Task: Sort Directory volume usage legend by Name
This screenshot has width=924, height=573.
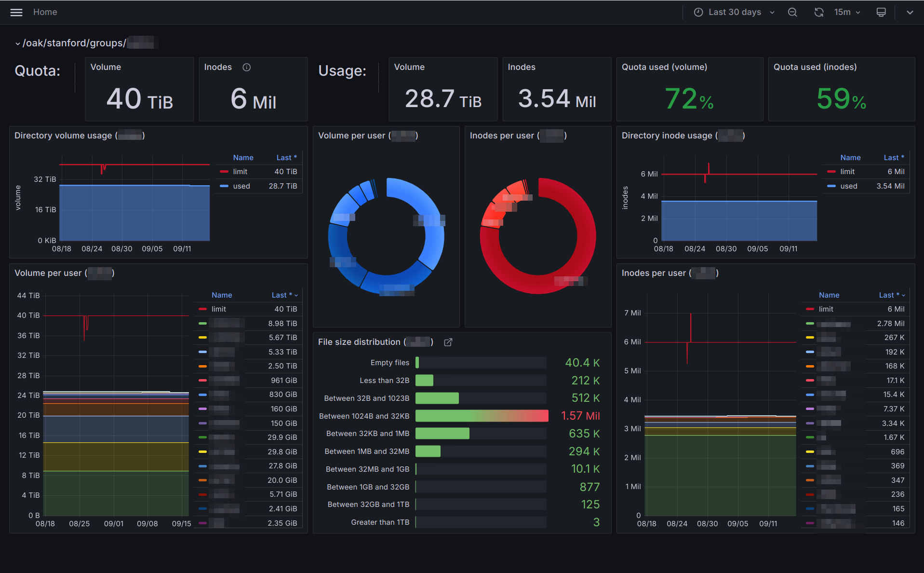Action: [243, 158]
